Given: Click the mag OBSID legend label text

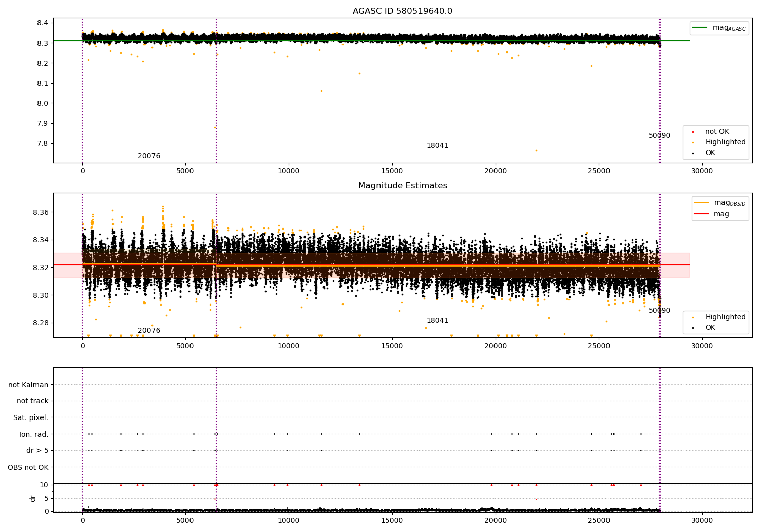Looking at the screenshot, I should [x=730, y=203].
